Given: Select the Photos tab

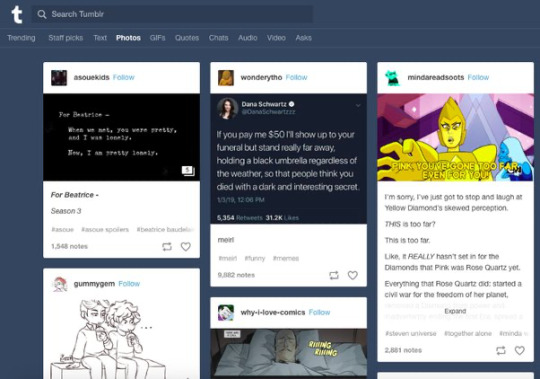Looking at the screenshot, I should click(128, 38).
